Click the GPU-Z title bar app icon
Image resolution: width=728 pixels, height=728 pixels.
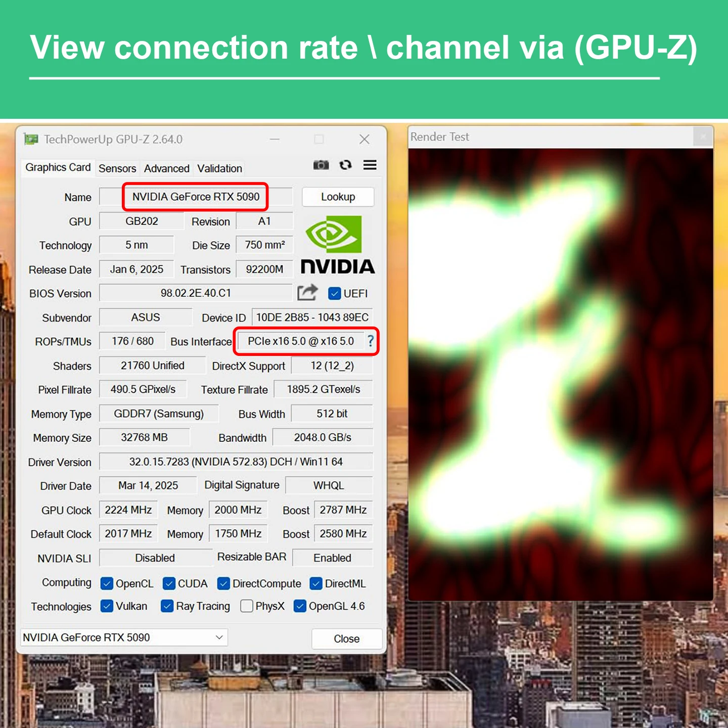[31, 139]
